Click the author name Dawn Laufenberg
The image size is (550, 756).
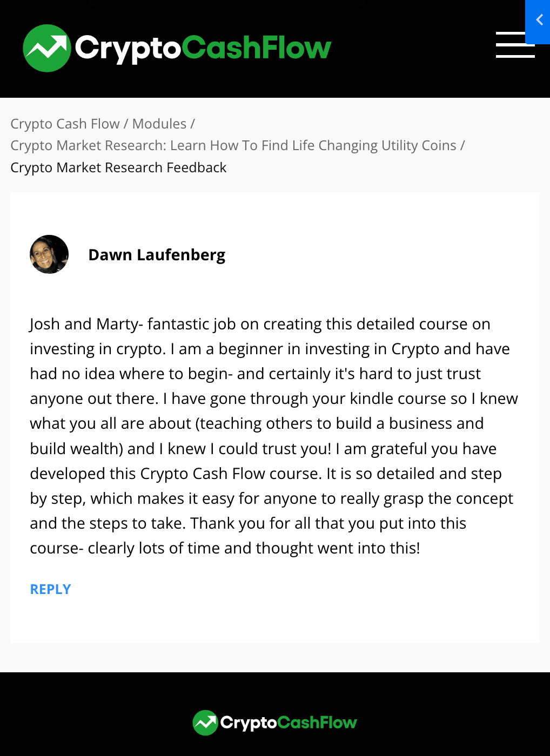[157, 255]
